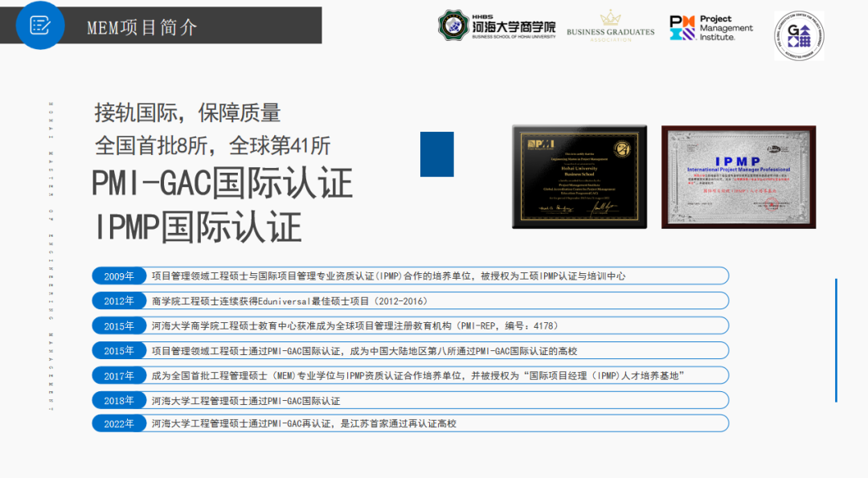Click the 2015年 badge for 第八所 row

[x=119, y=351]
